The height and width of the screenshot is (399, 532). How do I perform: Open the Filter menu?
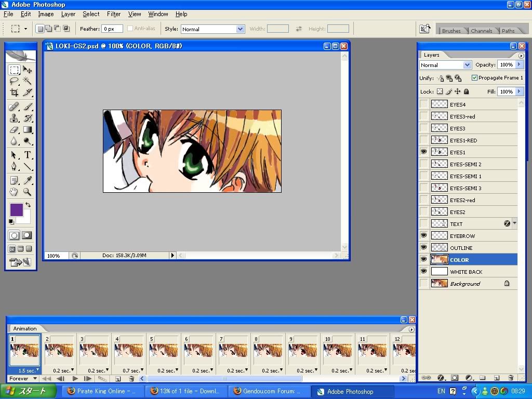(113, 14)
